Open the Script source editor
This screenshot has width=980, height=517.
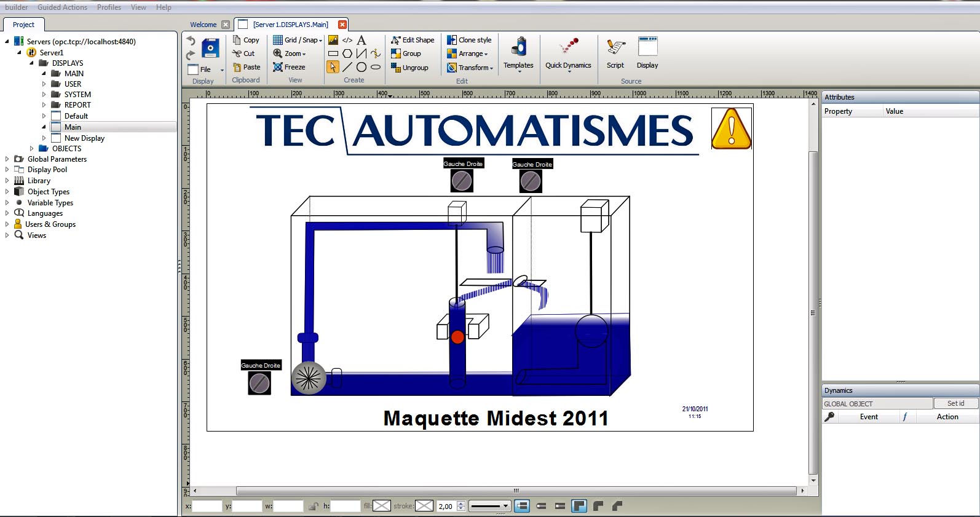pyautogui.click(x=615, y=53)
